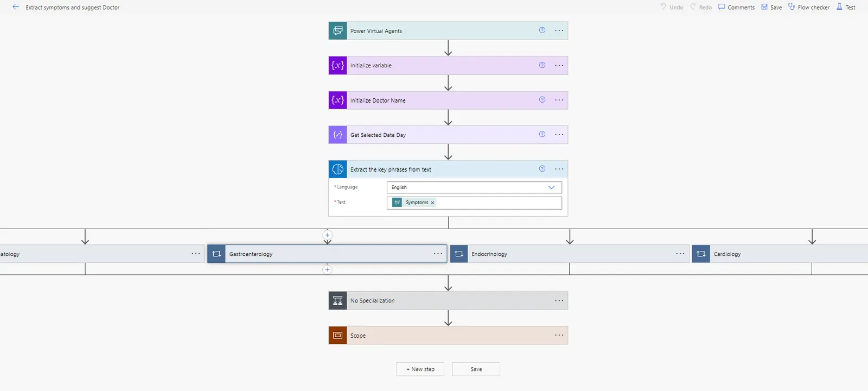Open options menu for Extract the key phrases

559,169
